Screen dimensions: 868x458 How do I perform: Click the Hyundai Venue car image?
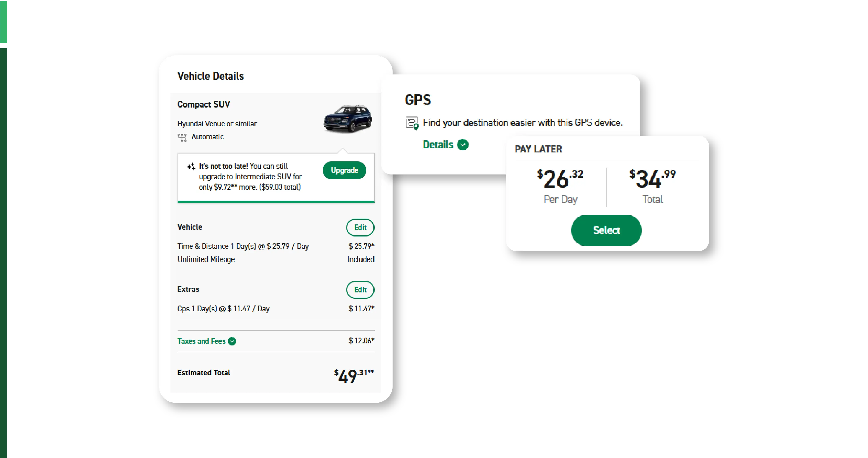[x=347, y=119]
